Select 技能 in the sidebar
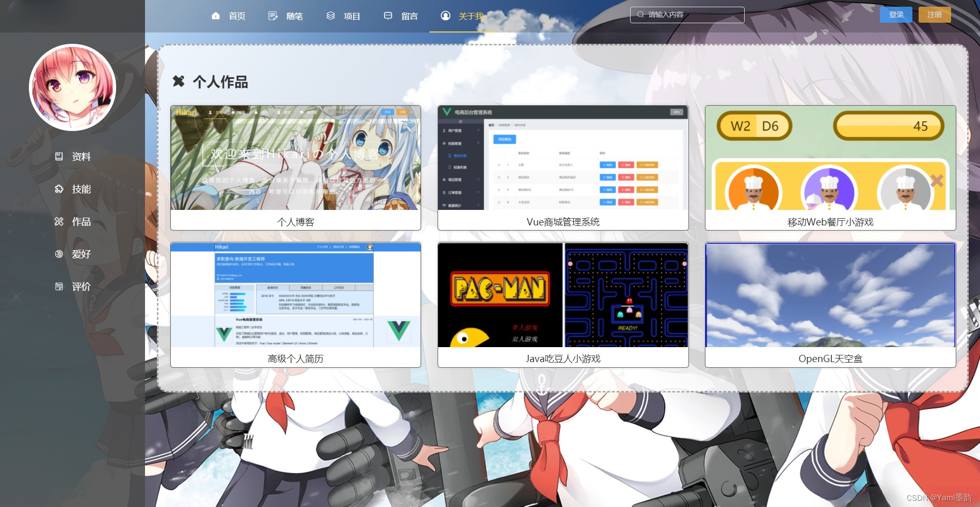The width and height of the screenshot is (980, 507). coord(82,189)
